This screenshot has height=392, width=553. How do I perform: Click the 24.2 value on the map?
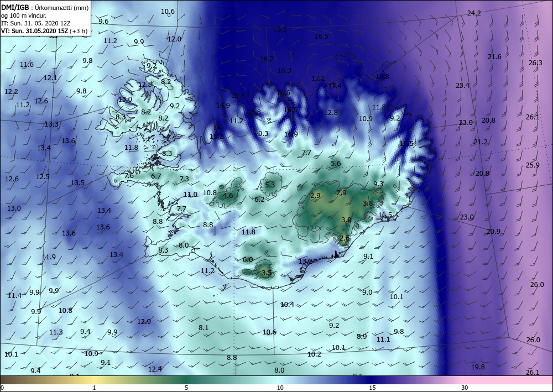[x=474, y=13]
